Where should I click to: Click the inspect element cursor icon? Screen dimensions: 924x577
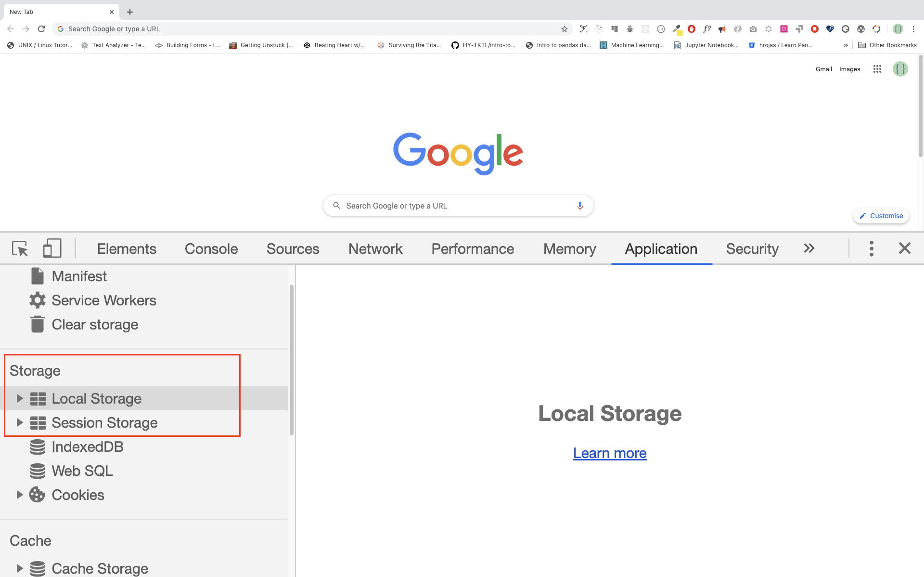(20, 248)
